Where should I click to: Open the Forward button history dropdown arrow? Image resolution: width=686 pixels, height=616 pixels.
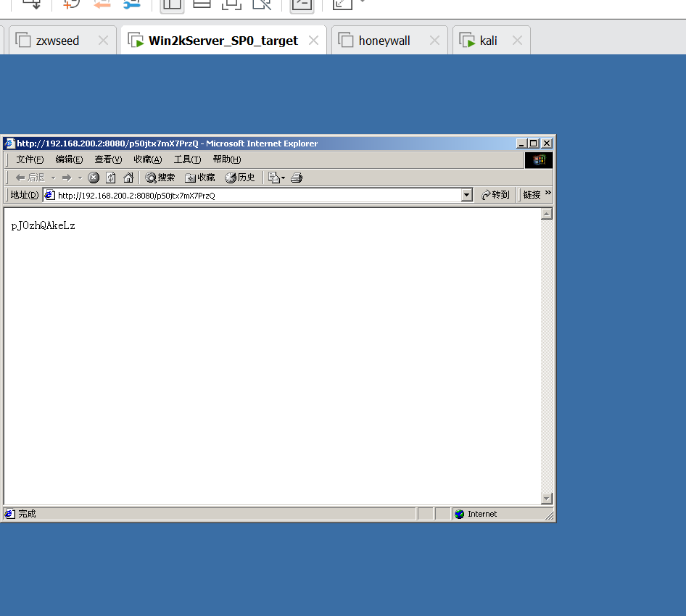[80, 178]
